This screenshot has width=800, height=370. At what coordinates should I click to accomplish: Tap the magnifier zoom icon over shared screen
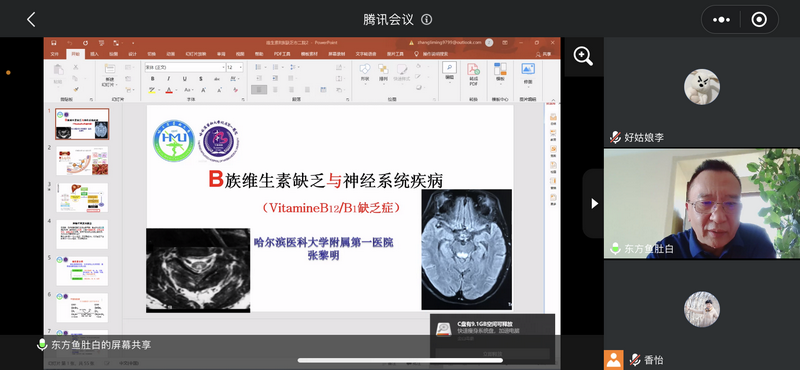tap(583, 56)
